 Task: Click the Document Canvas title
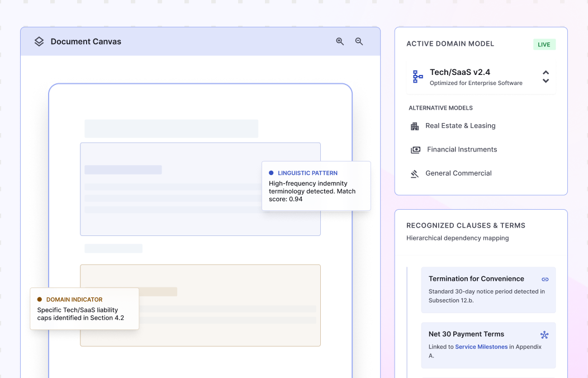click(x=86, y=41)
